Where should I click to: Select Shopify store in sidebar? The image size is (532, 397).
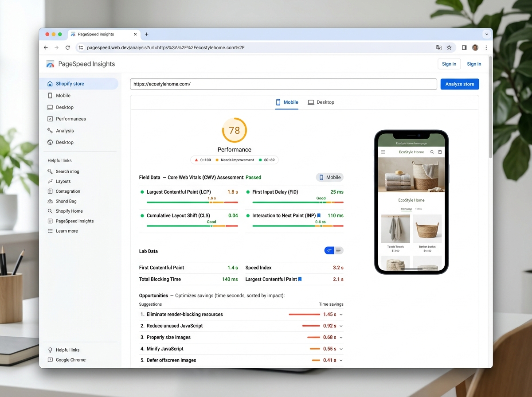pos(79,84)
